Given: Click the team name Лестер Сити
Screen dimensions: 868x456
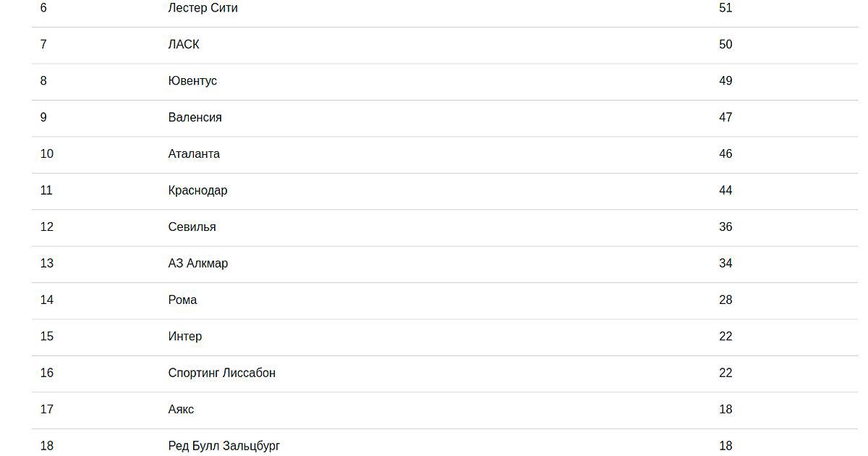Looking at the screenshot, I should [x=203, y=9].
